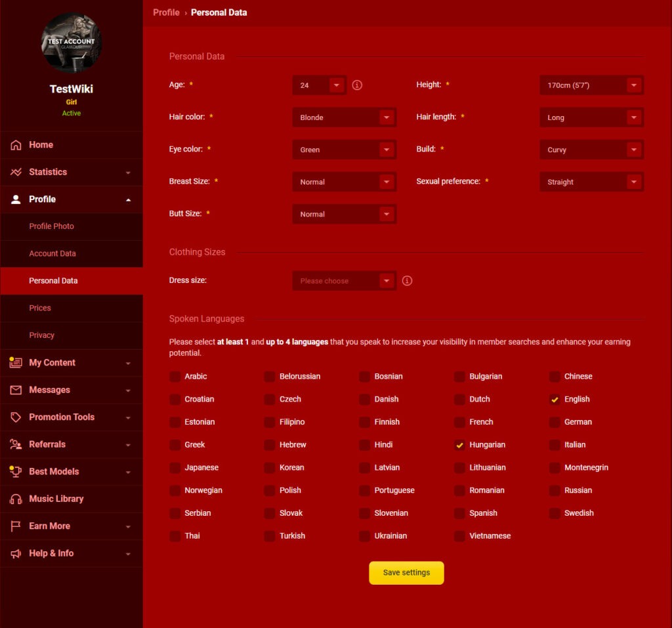
Task: Click the info icon beside Dress size
Action: 407,281
